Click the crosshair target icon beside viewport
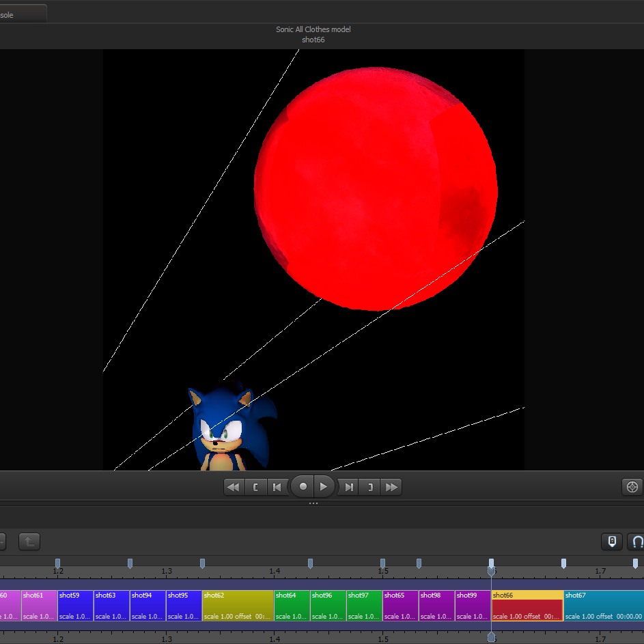644x644 pixels. pyautogui.click(x=632, y=487)
